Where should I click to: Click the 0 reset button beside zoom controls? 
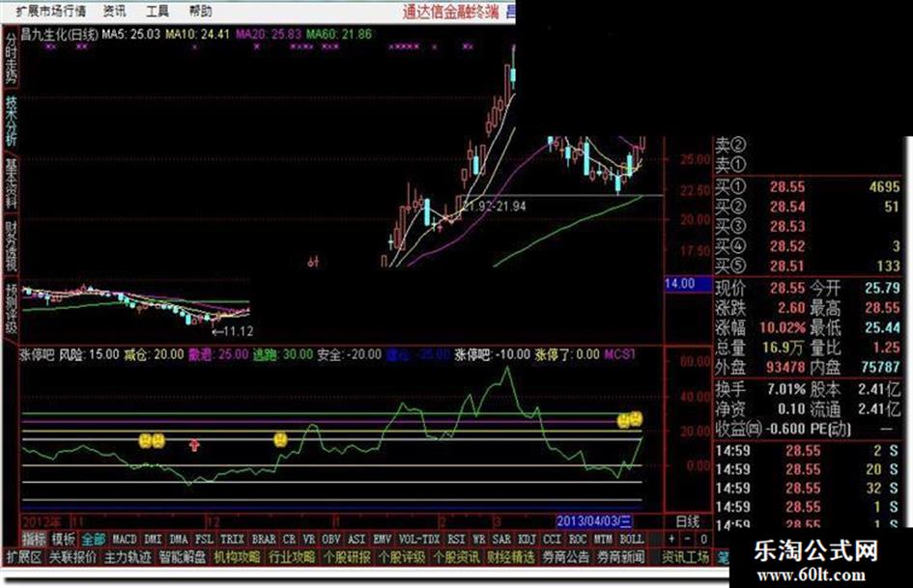point(703,539)
